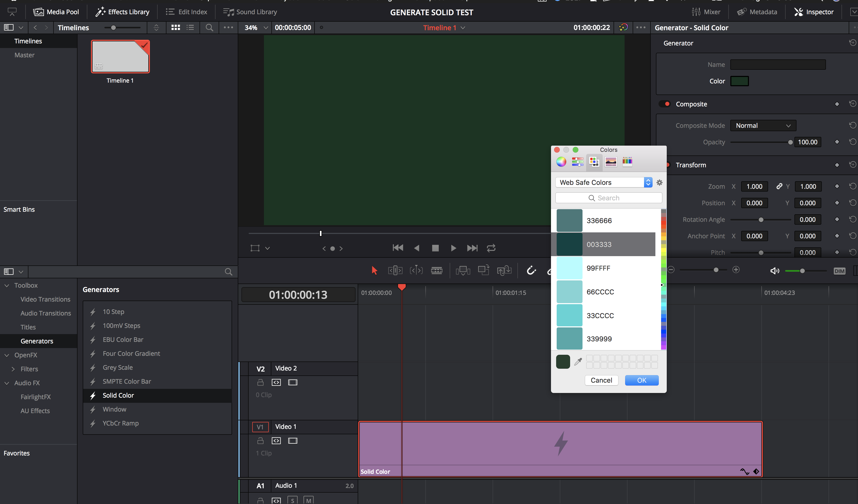Click the Replace Clip tool
Screen dimensions: 858x504
pyautogui.click(x=504, y=270)
